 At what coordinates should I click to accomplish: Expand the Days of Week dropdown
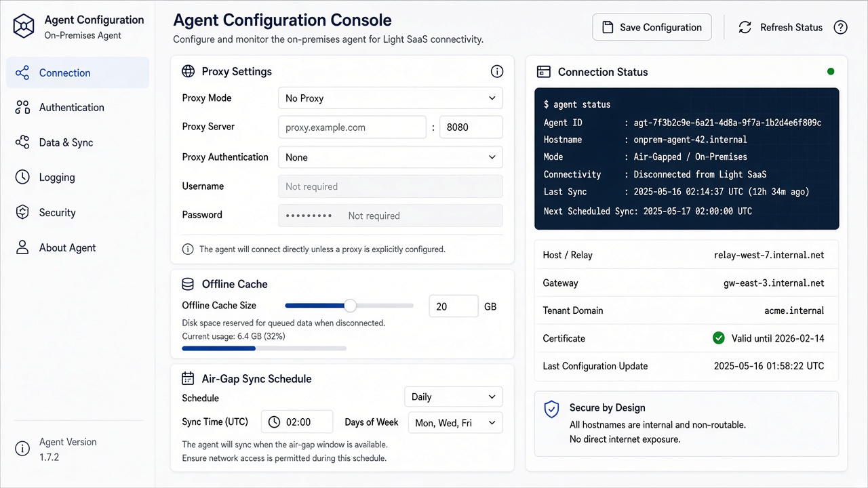coord(455,422)
